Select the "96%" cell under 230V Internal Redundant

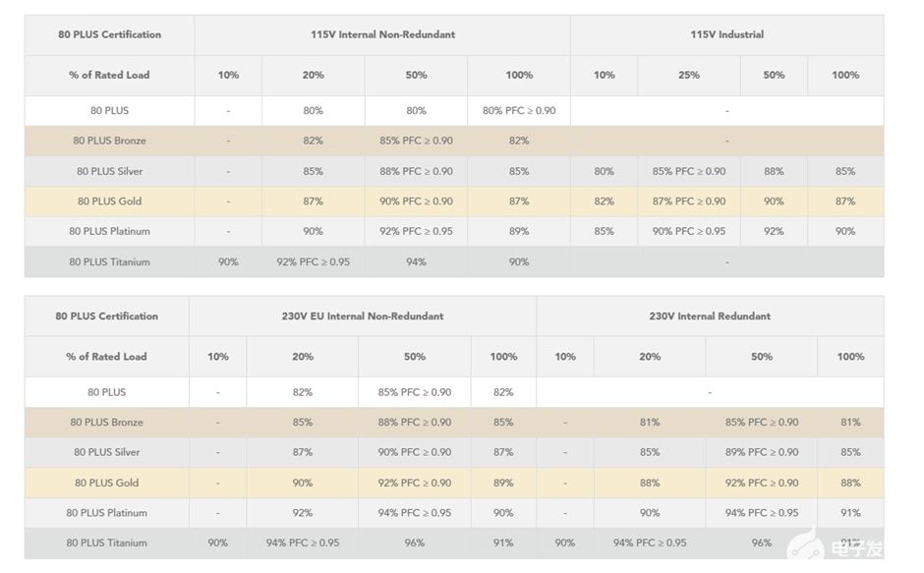762,543
